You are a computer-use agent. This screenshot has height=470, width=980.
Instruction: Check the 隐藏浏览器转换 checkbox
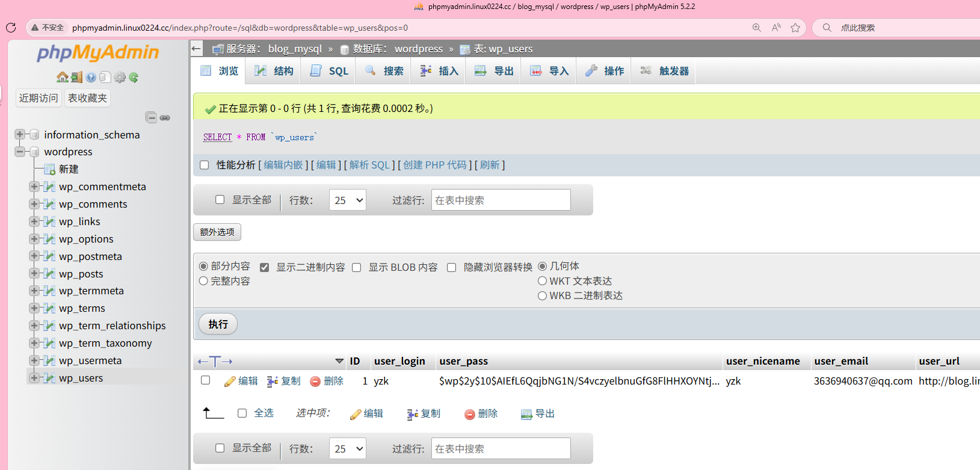[452, 267]
